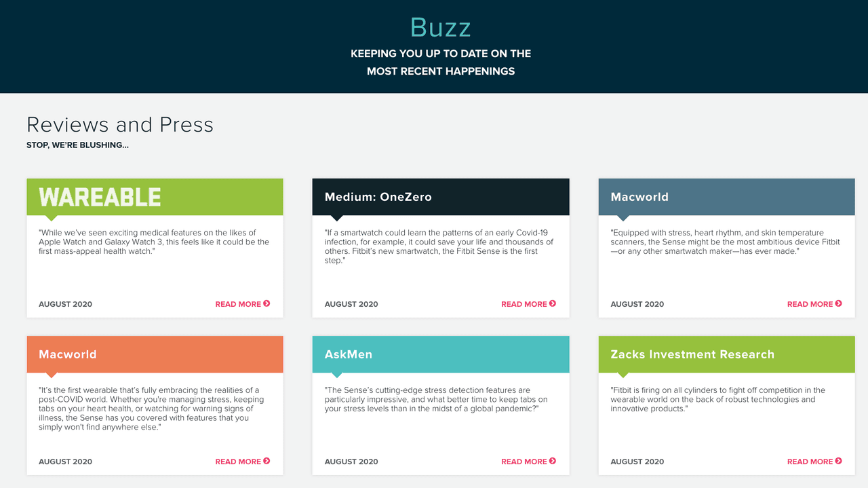
Task: Click the Reviews and Press heading
Action: pos(119,125)
